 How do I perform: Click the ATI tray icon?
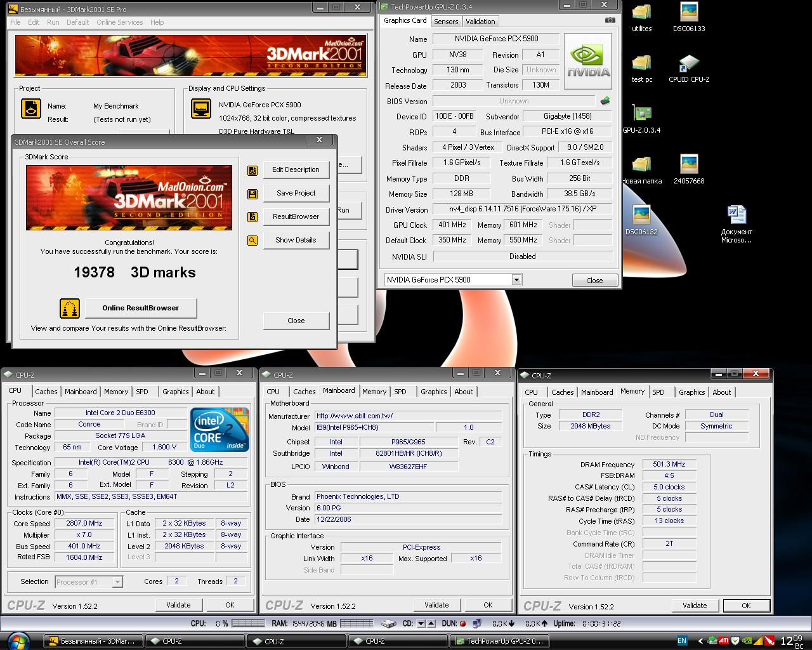(x=724, y=641)
